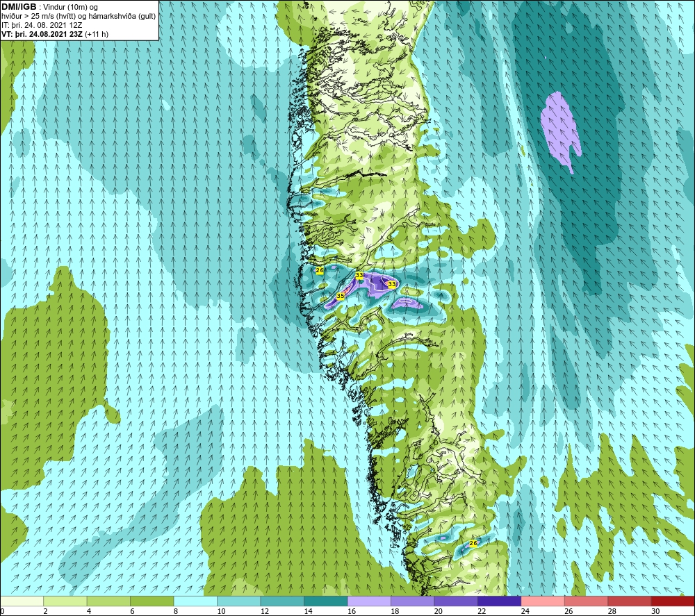The image size is (695, 616).
Task: Click the 12–14 m/s teal legend swatch
Action: coord(282,601)
